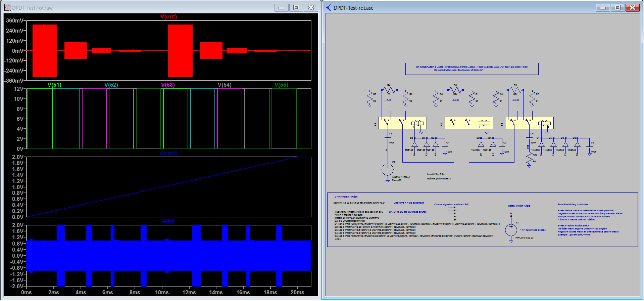Click the V(rot1) trace label

point(168,153)
